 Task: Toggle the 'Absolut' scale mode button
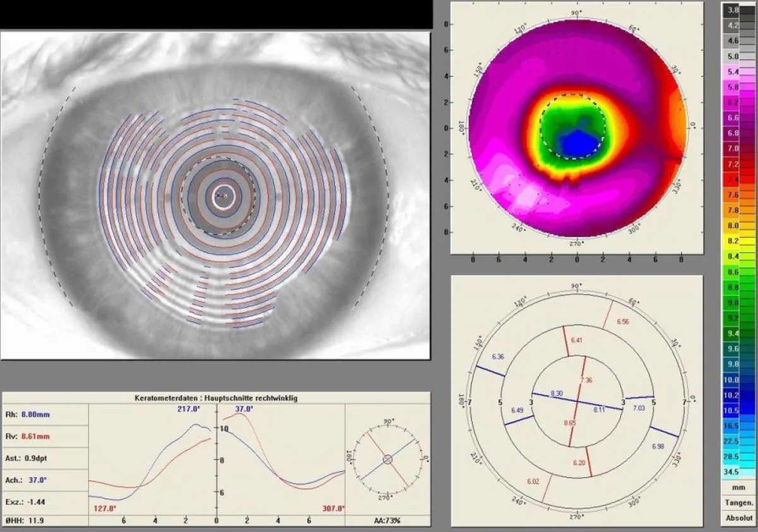[x=738, y=518]
